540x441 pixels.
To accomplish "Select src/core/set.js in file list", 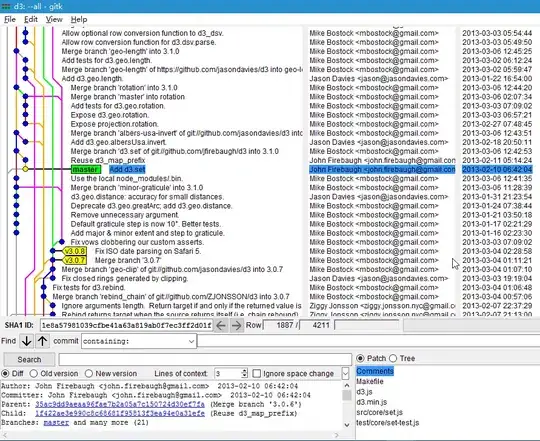I will click(x=379, y=412).
